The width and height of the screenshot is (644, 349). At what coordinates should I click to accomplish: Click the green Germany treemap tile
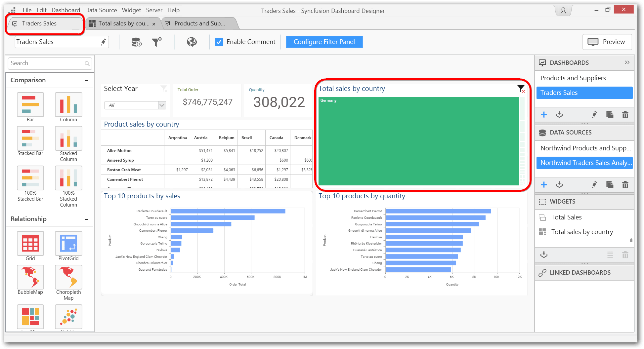[418, 141]
